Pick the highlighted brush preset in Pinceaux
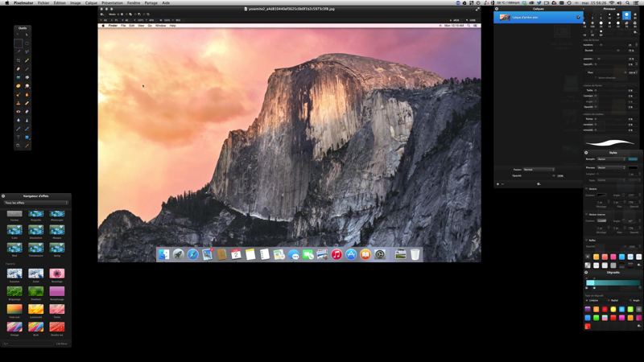 pyautogui.click(x=626, y=15)
